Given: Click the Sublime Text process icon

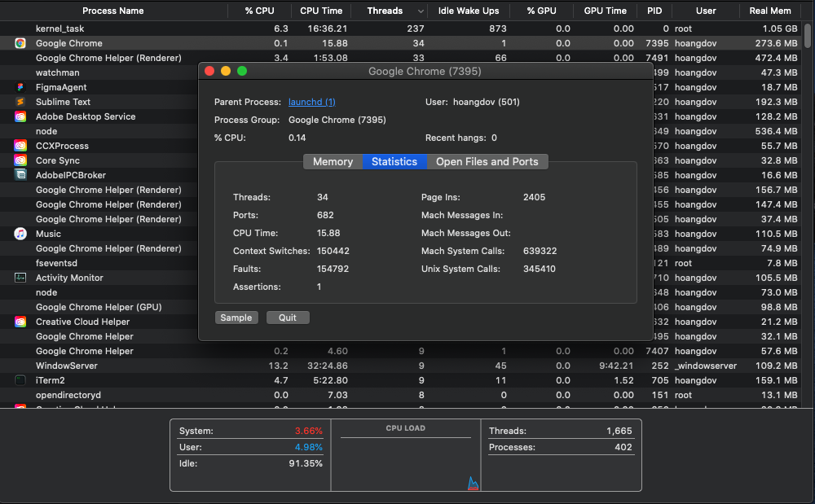Looking at the screenshot, I should coord(20,102).
